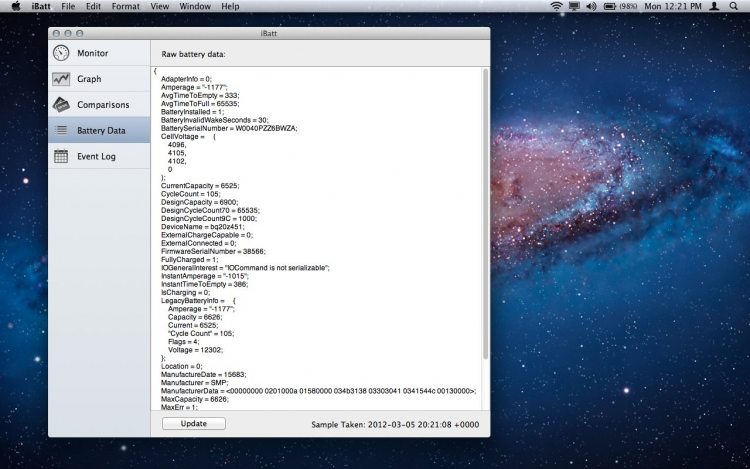Viewport: 750px width, 469px height.
Task: Click the BatterySerialNumber line
Action: [229, 128]
